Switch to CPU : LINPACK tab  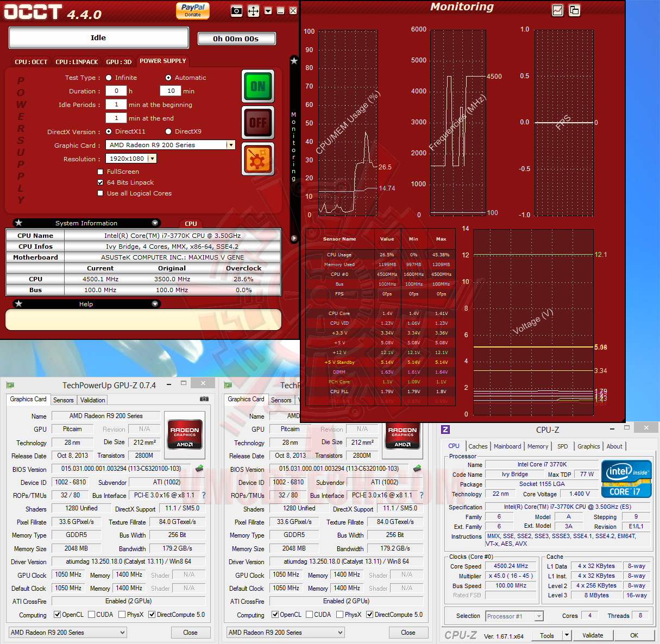click(x=77, y=62)
